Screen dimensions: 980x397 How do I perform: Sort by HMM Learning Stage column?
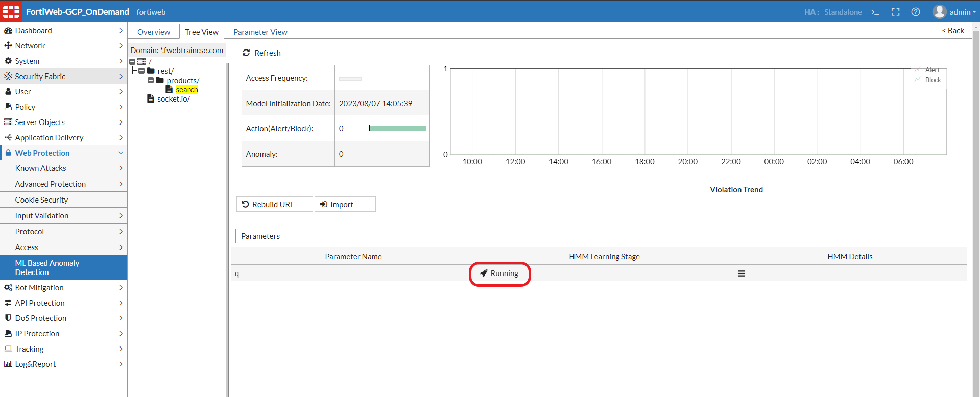pos(604,257)
